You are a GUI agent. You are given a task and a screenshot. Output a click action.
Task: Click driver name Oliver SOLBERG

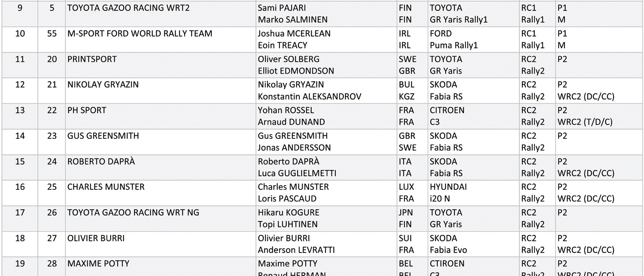click(x=289, y=59)
